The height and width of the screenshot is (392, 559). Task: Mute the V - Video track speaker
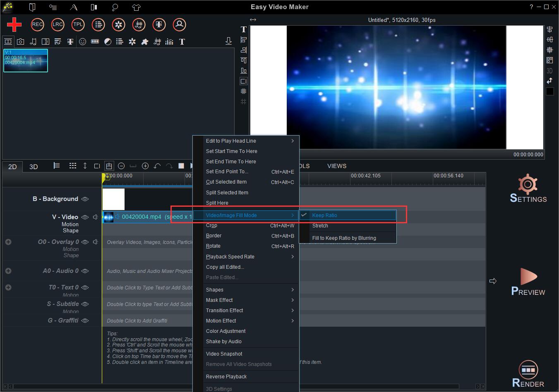pyautogui.click(x=96, y=217)
